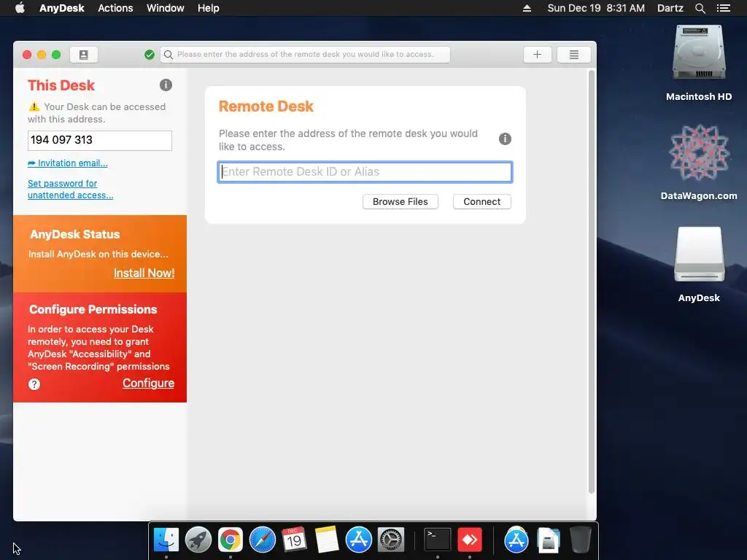The width and height of the screenshot is (747, 560).
Task: Click the search magnifier in address bar
Action: (169, 55)
